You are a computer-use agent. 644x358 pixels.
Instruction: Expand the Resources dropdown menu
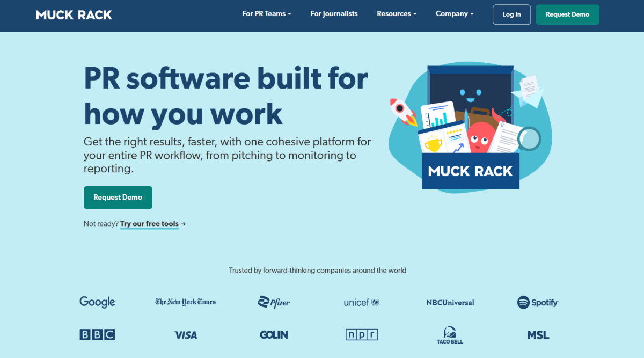[397, 14]
